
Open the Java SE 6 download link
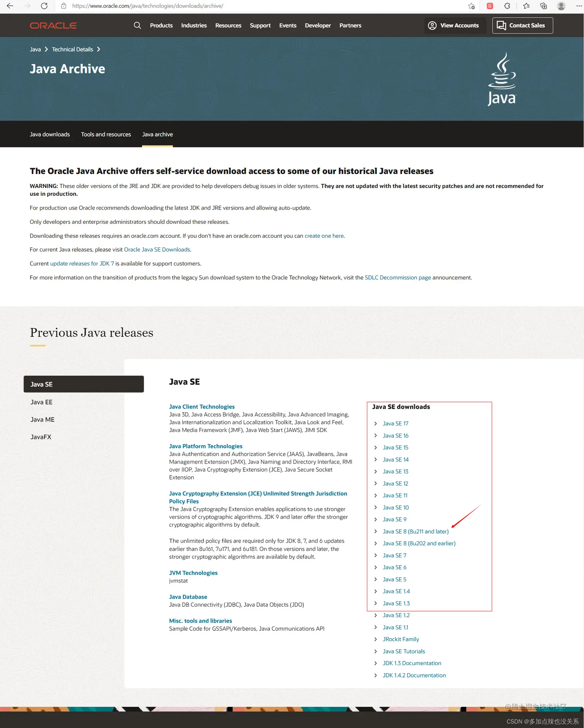coord(395,567)
